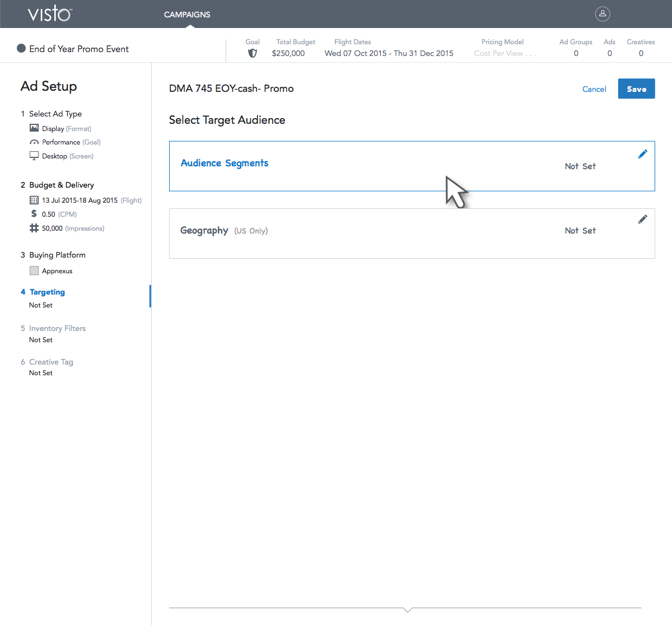The height and width of the screenshot is (625, 672).
Task: Click the Cancel link
Action: coord(594,89)
